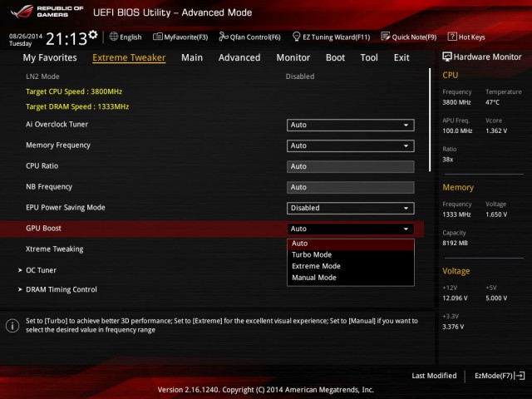Click the EZ Tuning Wizard bulb icon

296,37
